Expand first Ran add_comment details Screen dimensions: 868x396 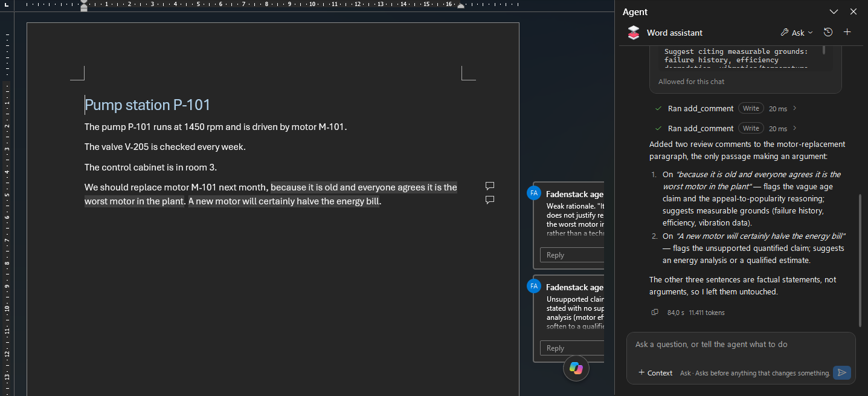click(794, 108)
